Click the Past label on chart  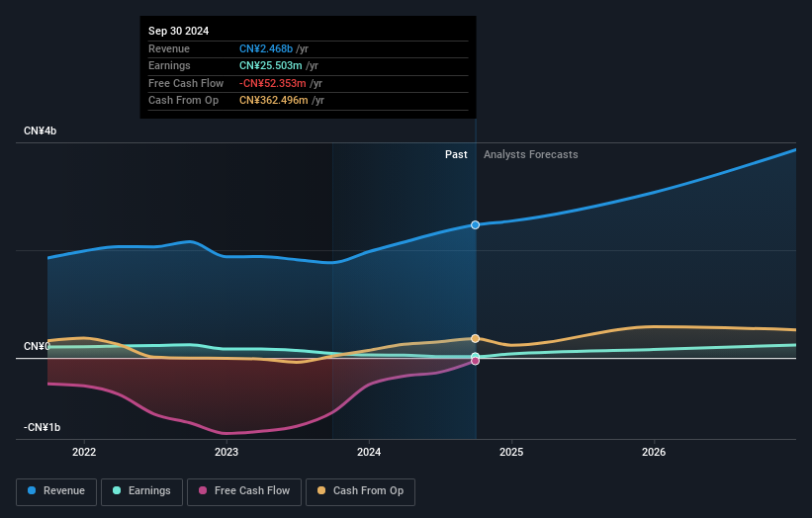point(456,154)
